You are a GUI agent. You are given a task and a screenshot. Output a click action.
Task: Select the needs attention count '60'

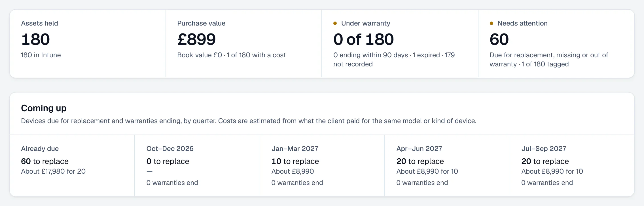point(499,39)
